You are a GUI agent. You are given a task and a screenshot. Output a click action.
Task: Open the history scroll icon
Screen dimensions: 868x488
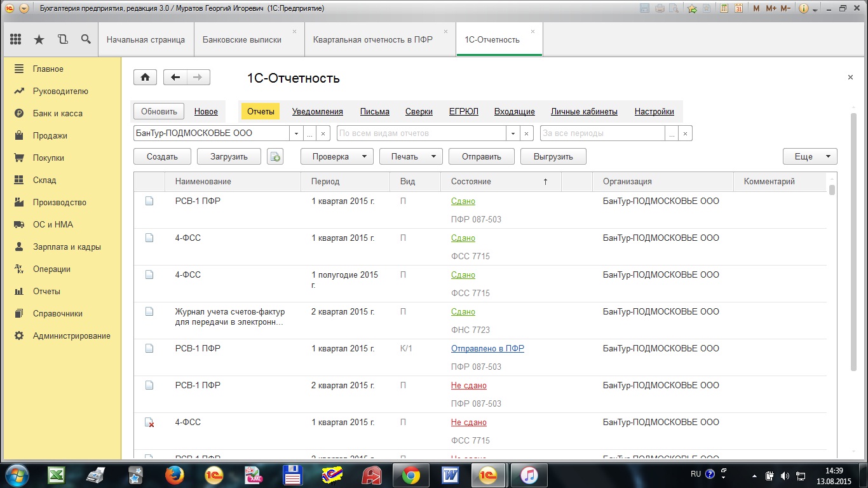(62, 39)
